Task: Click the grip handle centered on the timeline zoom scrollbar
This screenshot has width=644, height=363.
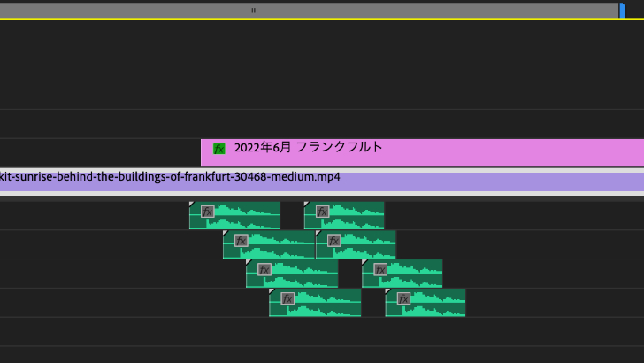Action: 255,11
